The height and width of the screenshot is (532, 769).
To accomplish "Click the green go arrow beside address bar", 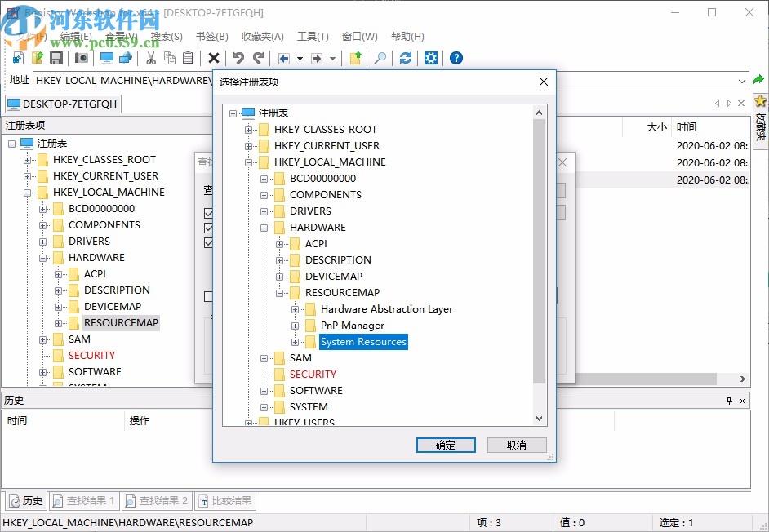I will coord(758,79).
